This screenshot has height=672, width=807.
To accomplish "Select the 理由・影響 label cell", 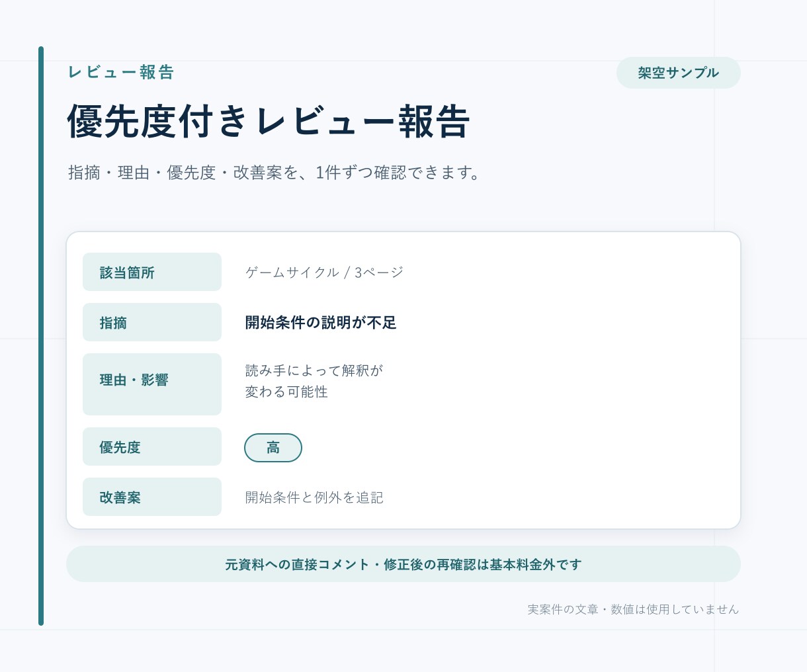I will 152,384.
